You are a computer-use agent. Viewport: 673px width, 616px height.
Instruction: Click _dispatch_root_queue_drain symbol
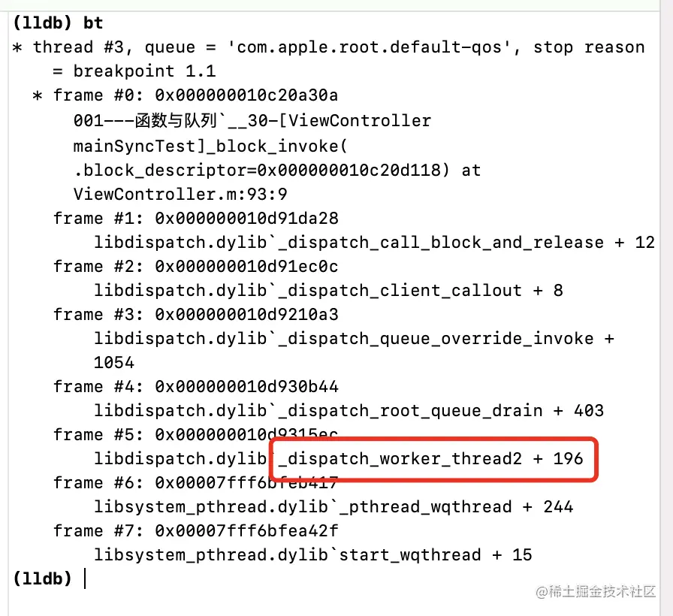coord(410,411)
